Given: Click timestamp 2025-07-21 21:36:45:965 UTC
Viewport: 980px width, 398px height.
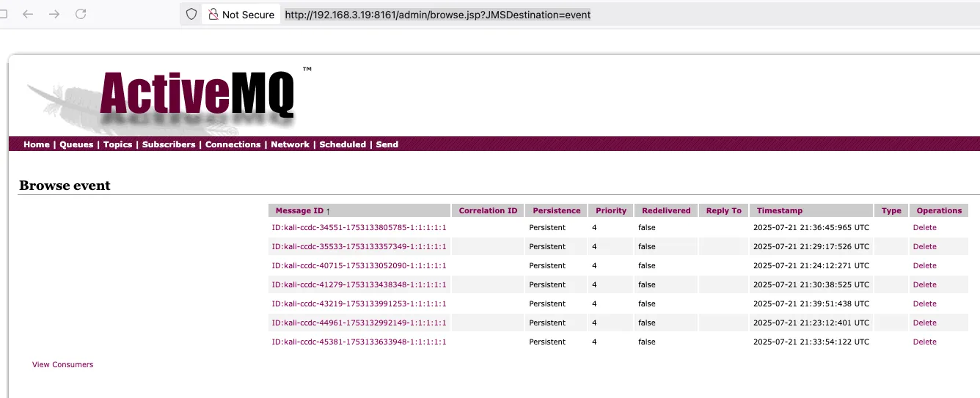Looking at the screenshot, I should click(811, 227).
